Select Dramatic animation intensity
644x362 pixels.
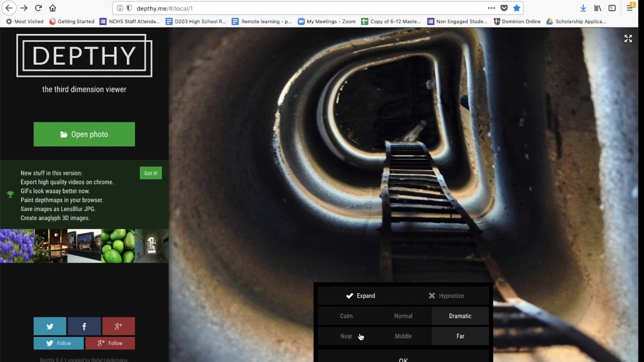coord(460,316)
